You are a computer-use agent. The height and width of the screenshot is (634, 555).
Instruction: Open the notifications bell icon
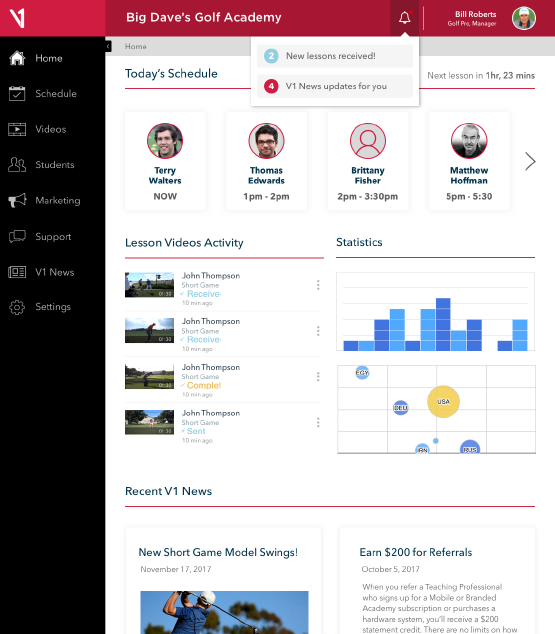click(x=405, y=18)
